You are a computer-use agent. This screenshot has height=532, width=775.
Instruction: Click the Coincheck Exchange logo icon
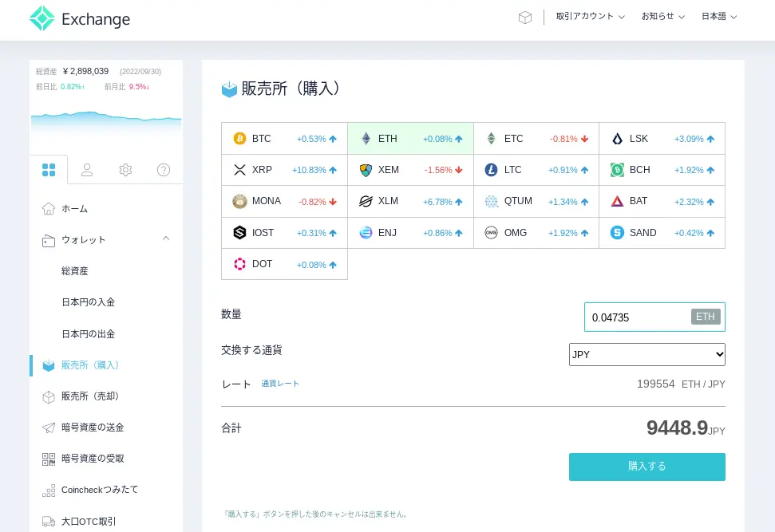tap(42, 19)
